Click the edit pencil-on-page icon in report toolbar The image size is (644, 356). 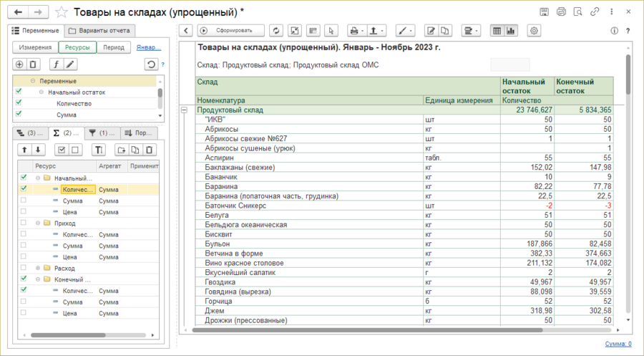pyautogui.click(x=431, y=30)
